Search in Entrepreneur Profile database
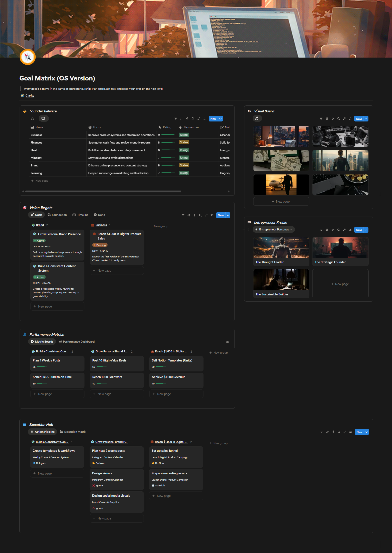The image size is (392, 553). pos(338,230)
